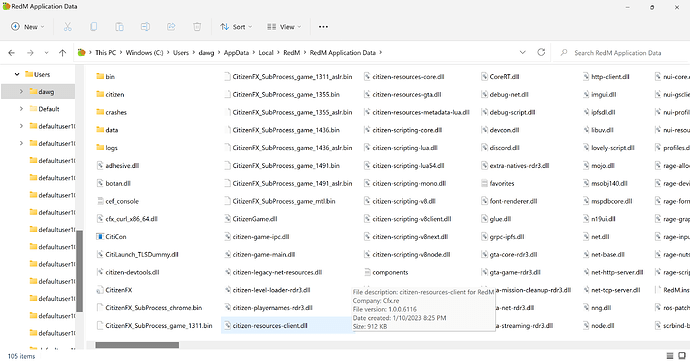Select the components file
690x362 pixels.
click(x=386, y=272)
